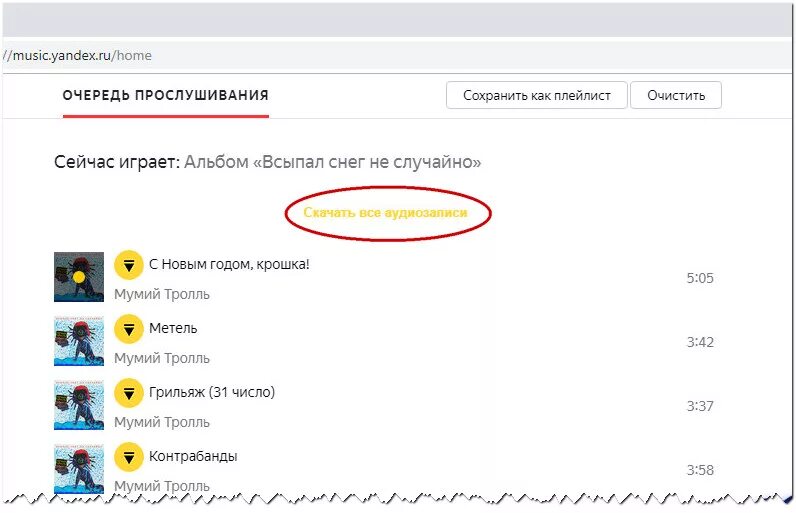
Task: Open artist "Мумий Тролль" under "С Новым годом, крошка!"
Action: 161,294
